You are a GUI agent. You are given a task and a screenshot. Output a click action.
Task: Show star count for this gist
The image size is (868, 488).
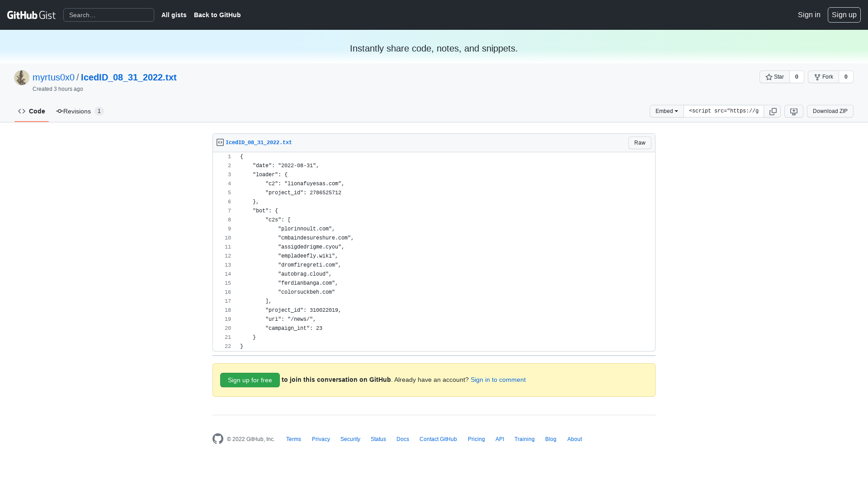pyautogui.click(x=797, y=77)
